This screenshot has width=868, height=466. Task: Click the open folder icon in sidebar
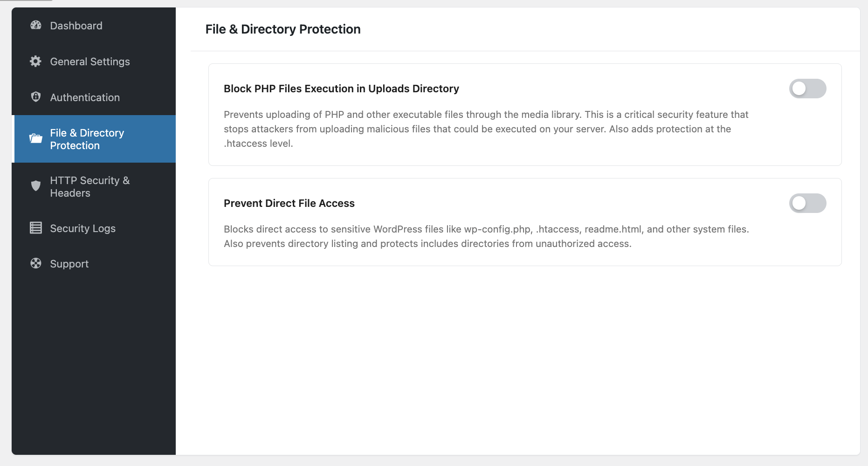[x=36, y=138]
